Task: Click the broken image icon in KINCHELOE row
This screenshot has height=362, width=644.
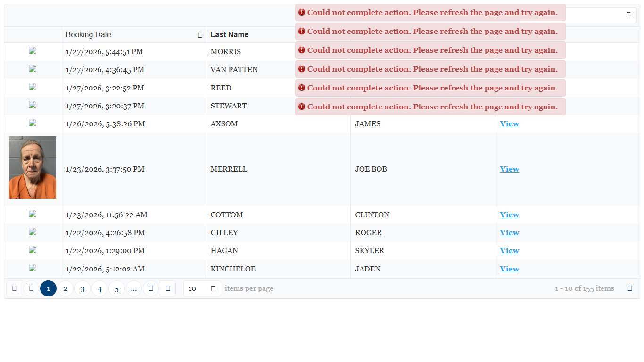Action: coord(33,268)
